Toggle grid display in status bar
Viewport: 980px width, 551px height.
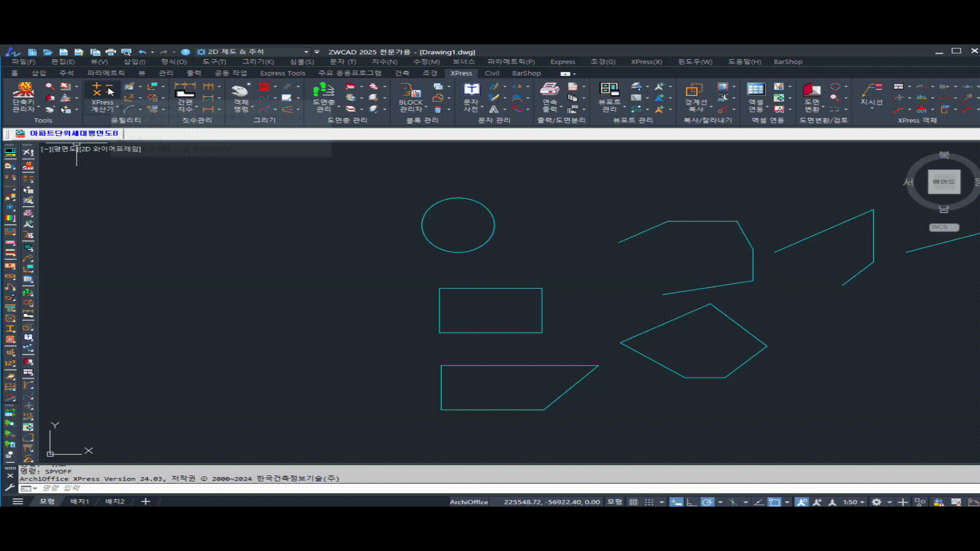click(x=633, y=502)
